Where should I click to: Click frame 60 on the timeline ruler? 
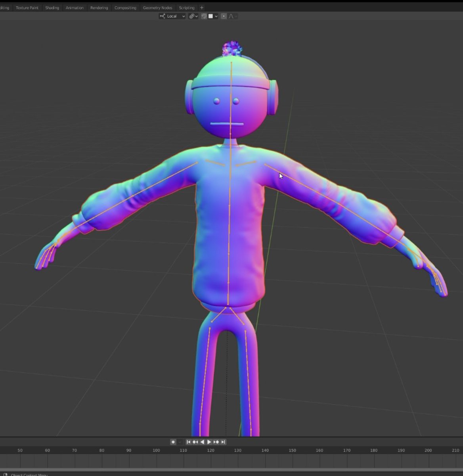tap(47, 450)
